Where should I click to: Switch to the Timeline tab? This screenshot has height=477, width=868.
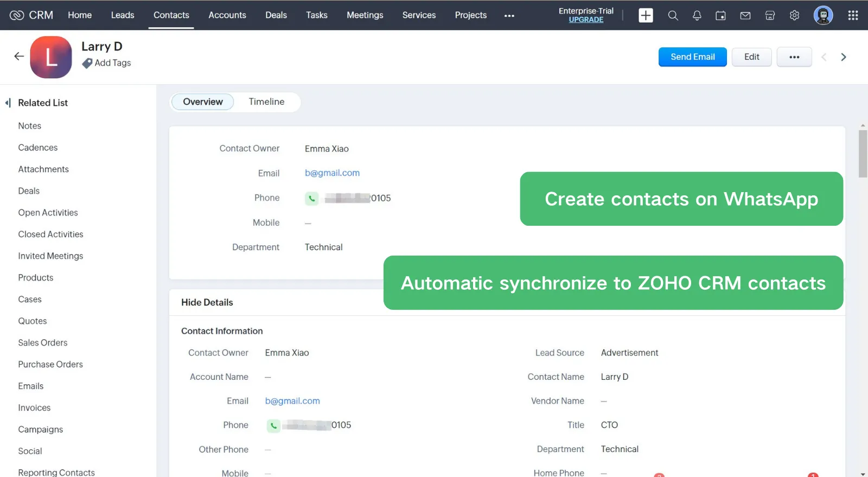click(x=266, y=101)
